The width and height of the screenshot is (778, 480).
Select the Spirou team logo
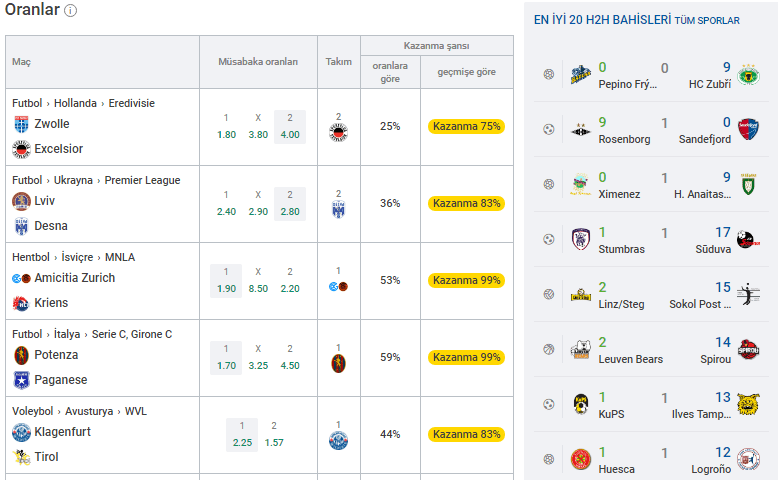(x=748, y=350)
